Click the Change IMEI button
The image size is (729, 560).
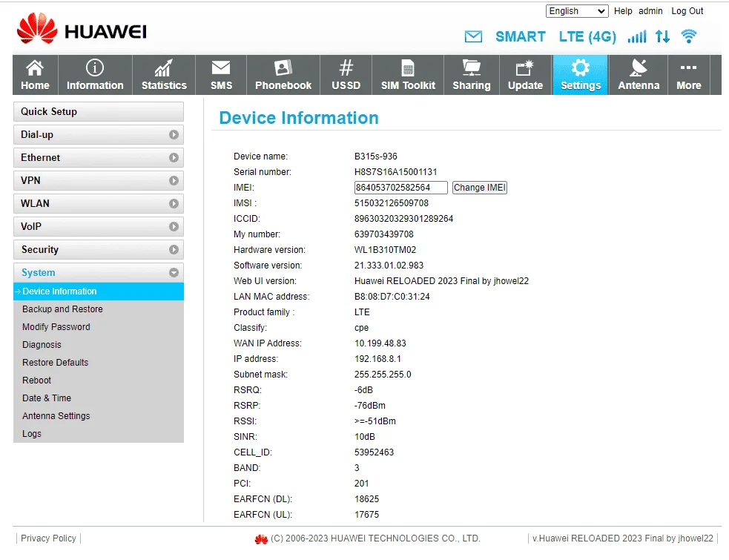point(479,188)
